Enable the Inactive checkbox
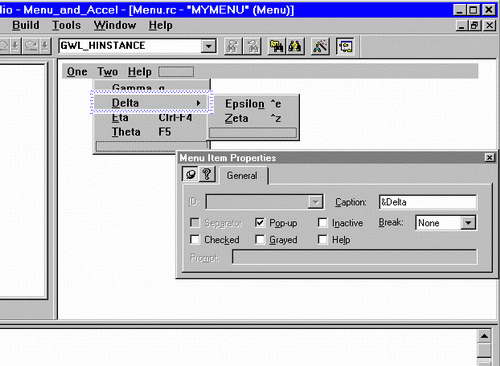 (322, 222)
